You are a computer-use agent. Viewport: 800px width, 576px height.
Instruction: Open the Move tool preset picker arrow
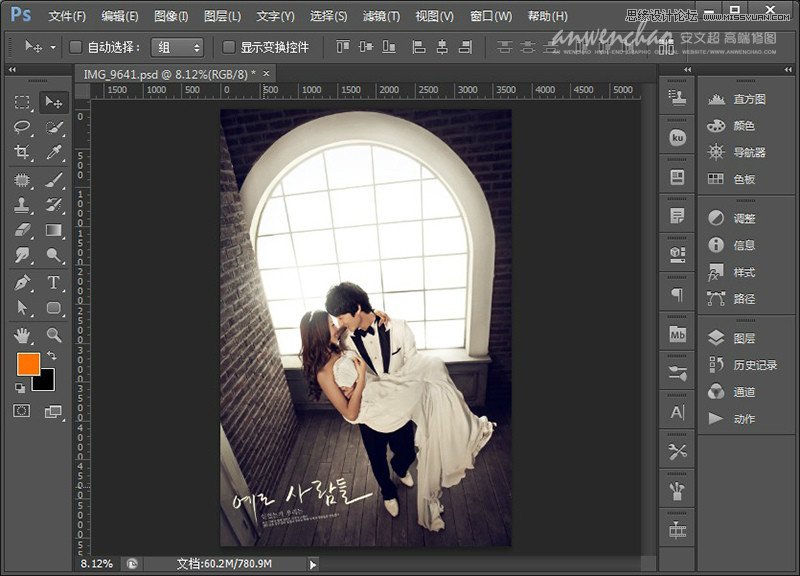(x=52, y=47)
